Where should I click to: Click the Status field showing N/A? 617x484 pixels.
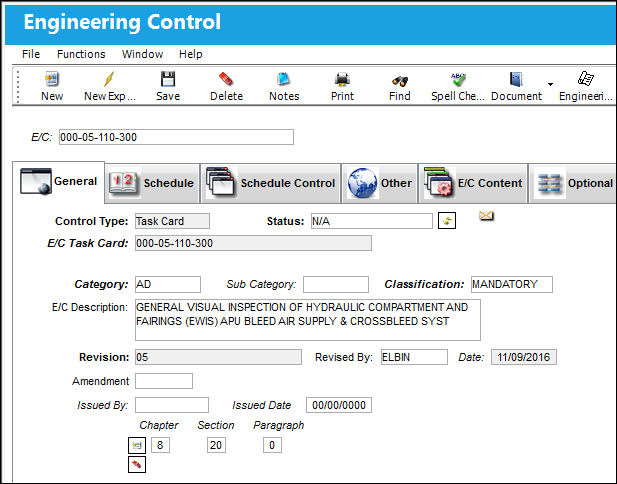coord(371,221)
